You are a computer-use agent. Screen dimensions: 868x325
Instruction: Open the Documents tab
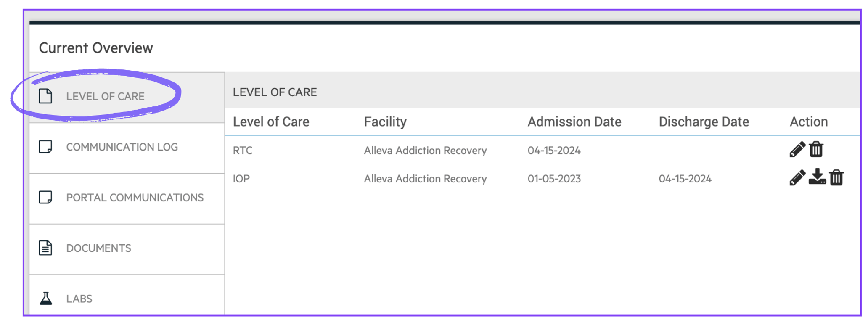coord(98,248)
